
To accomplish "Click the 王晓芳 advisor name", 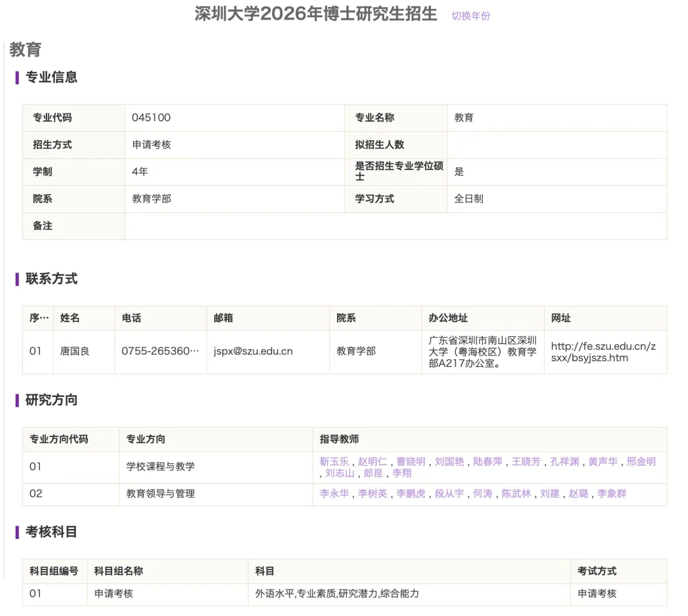I will (x=526, y=462).
